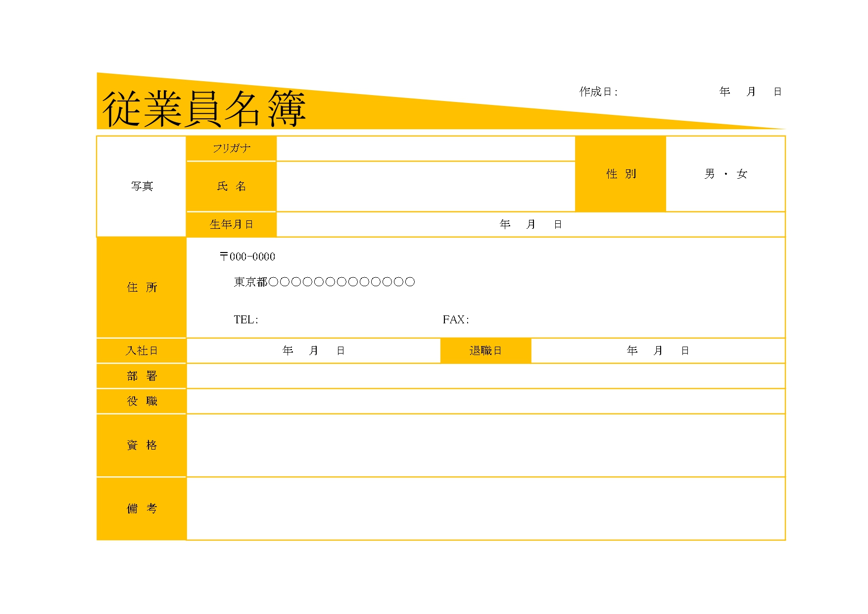Click the 生年月日 date entry field
This screenshot has height=614, width=868.
click(530, 224)
